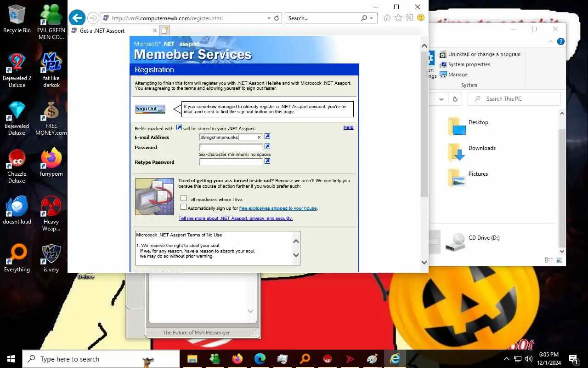Close the 'Get a .NET Assport' tab

[154, 30]
